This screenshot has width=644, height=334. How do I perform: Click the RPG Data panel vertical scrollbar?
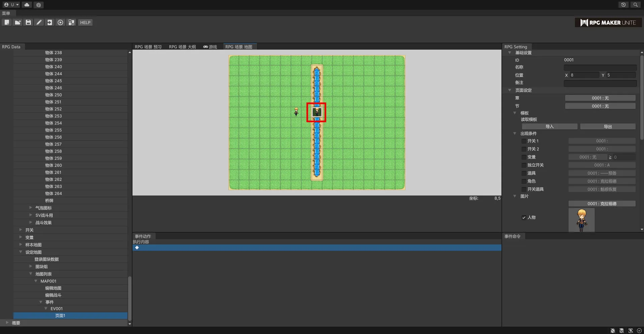coord(129,298)
